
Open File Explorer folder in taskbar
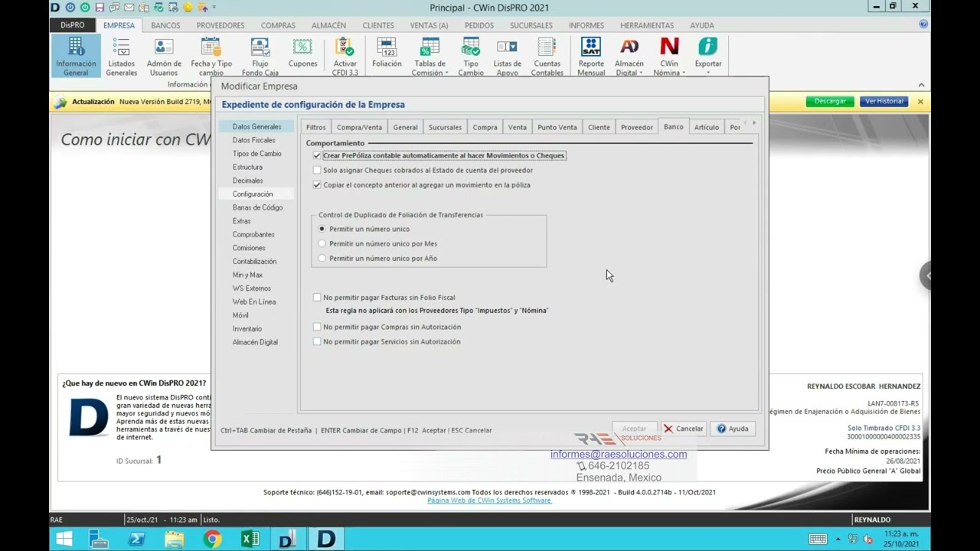pyautogui.click(x=174, y=539)
